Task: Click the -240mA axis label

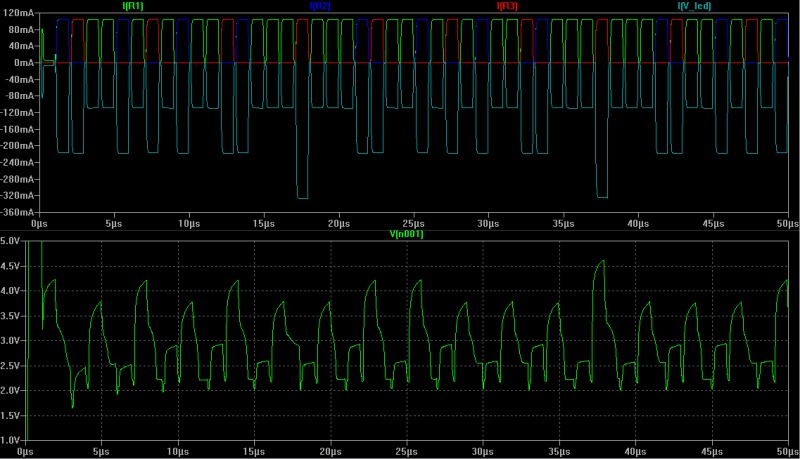Action: click(17, 163)
